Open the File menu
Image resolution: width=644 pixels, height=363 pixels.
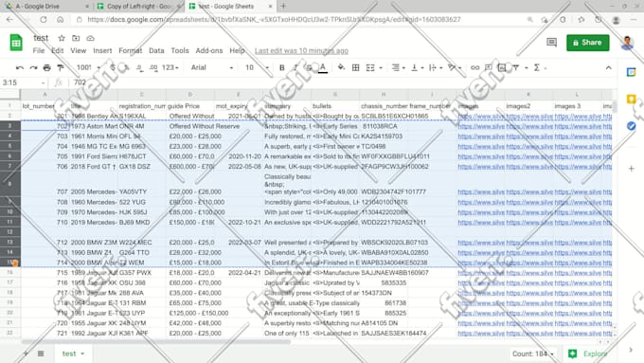(x=39, y=50)
